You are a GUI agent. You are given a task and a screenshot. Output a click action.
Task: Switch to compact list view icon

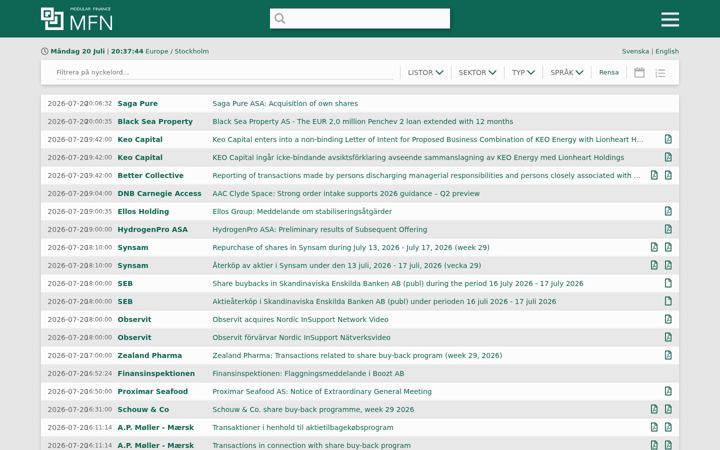660,73
